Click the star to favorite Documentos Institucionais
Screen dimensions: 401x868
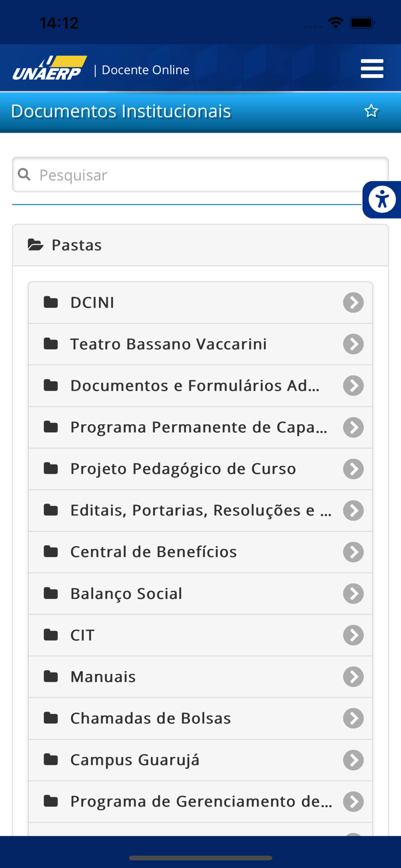pos(371,111)
